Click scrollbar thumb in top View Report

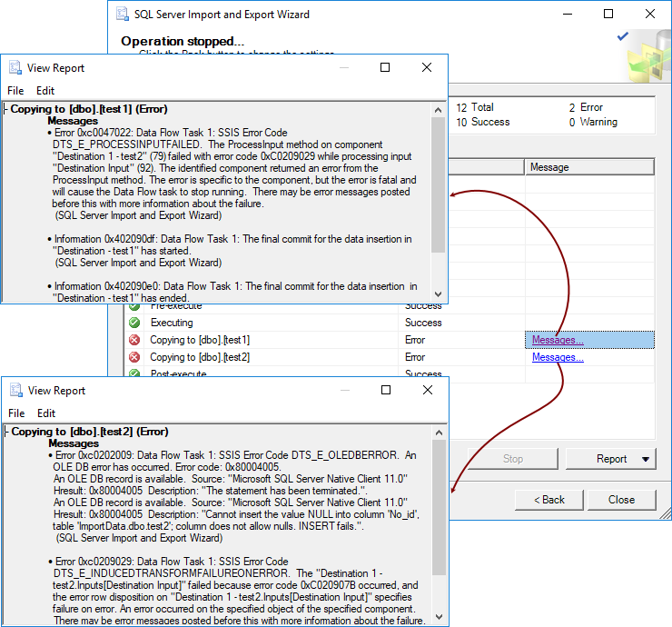[438, 184]
